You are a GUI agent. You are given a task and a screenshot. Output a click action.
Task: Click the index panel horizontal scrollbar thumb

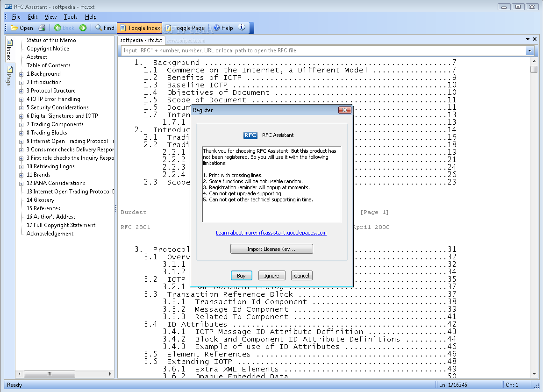49,374
